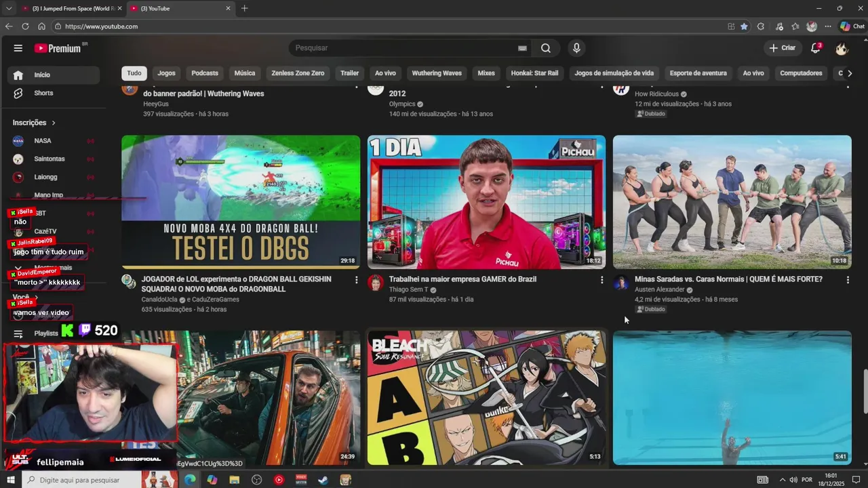The height and width of the screenshot is (488, 868).
Task: Click 'Trabalhei na maior empresa GAMER' title
Action: point(462,279)
